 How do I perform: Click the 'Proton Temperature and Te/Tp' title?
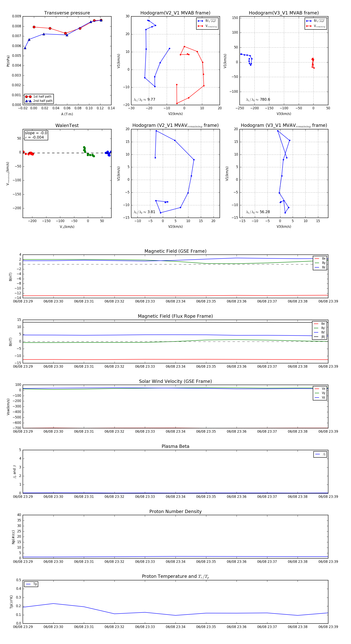point(175,576)
